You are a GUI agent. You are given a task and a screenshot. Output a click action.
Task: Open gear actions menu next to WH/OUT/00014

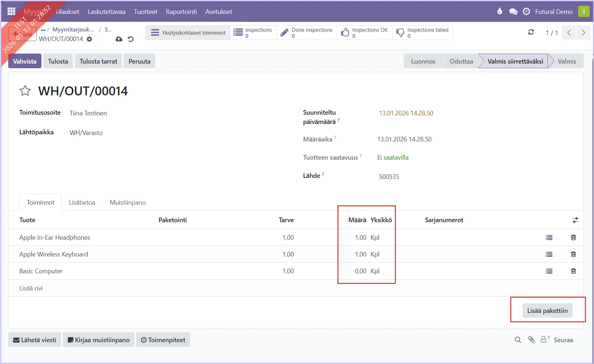[89, 39]
